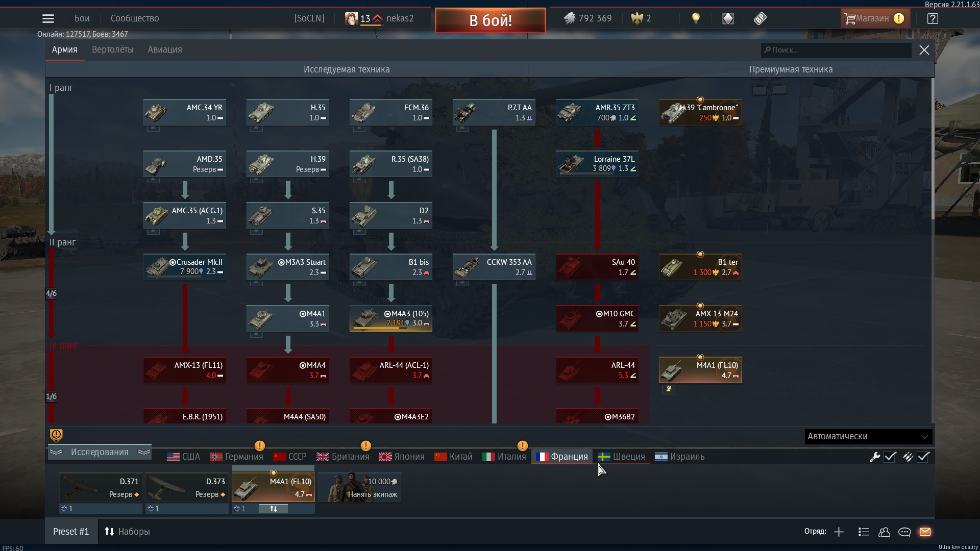980x551 pixels.
Task: Select locked ARL-44 (ACL-1) card
Action: coord(391,370)
